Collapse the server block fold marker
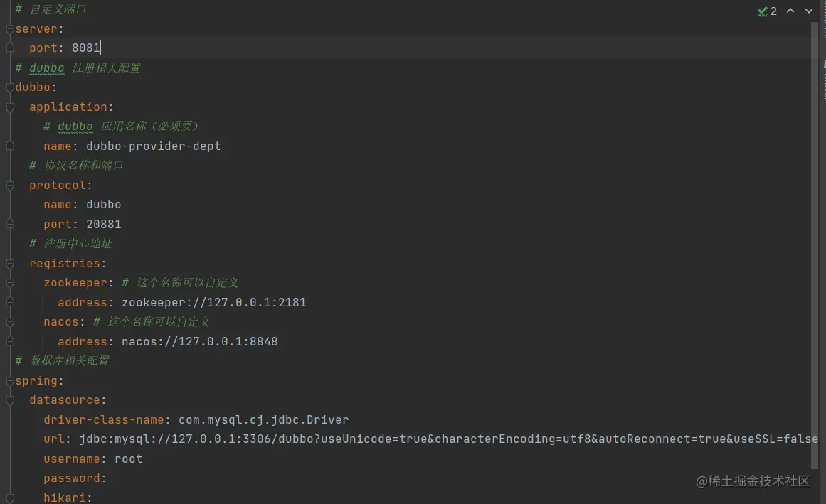The height and width of the screenshot is (504, 826). tap(10, 29)
